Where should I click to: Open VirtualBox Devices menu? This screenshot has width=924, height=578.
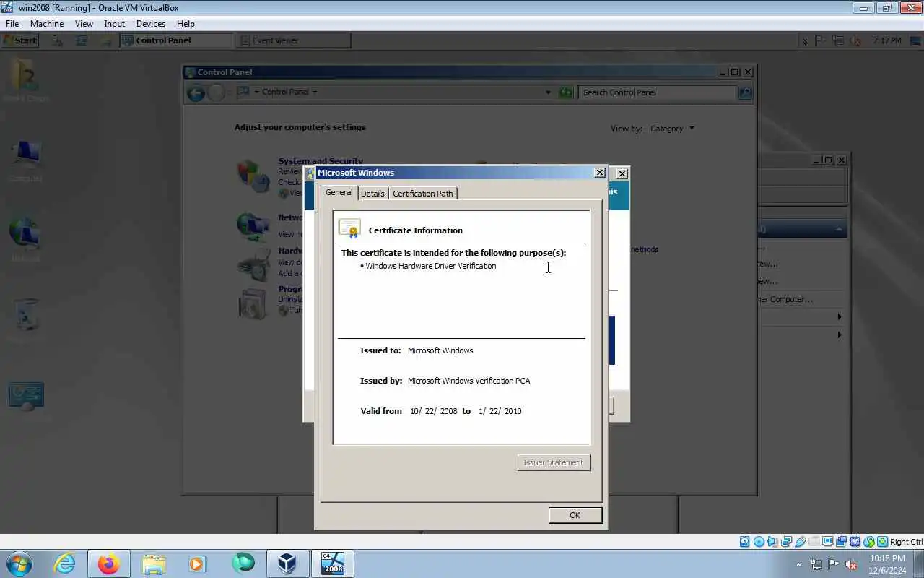click(151, 24)
